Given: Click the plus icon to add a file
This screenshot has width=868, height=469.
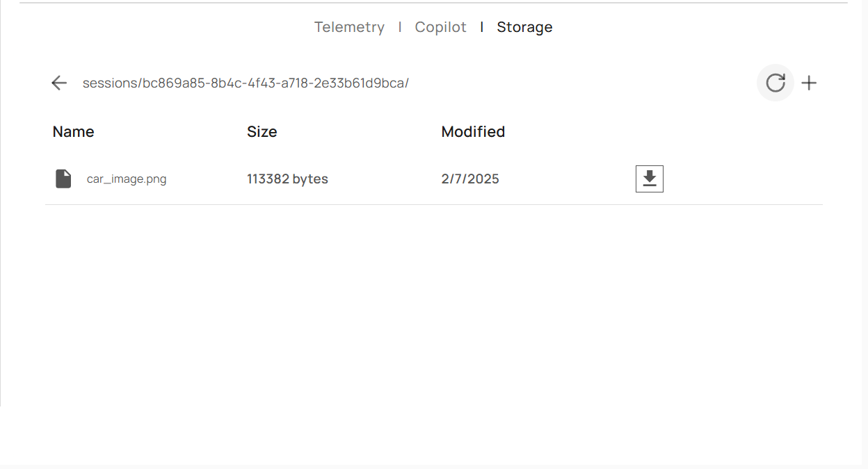Looking at the screenshot, I should 809,83.
